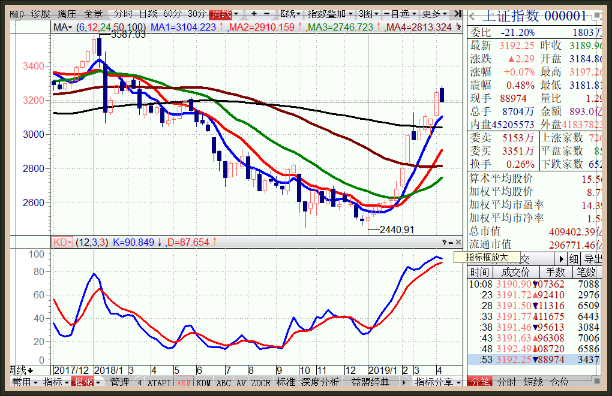Open help question mark on KD panel
The height and width of the screenshot is (396, 612).
point(444,242)
